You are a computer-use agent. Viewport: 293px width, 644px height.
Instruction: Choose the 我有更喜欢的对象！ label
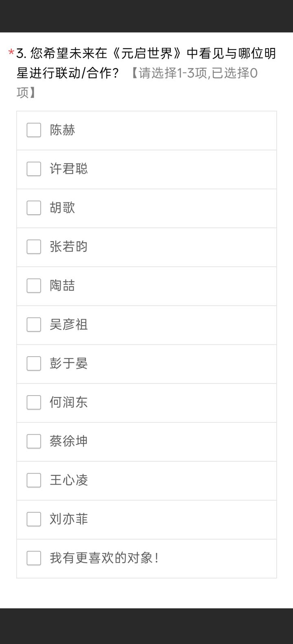[x=104, y=558]
